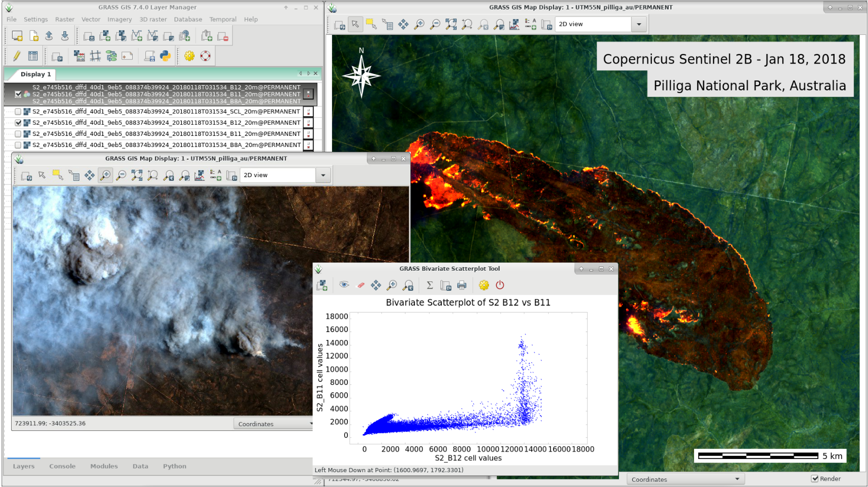This screenshot has height=487, width=868.
Task: Erase the scatterplot with the eraser icon
Action: click(x=361, y=286)
